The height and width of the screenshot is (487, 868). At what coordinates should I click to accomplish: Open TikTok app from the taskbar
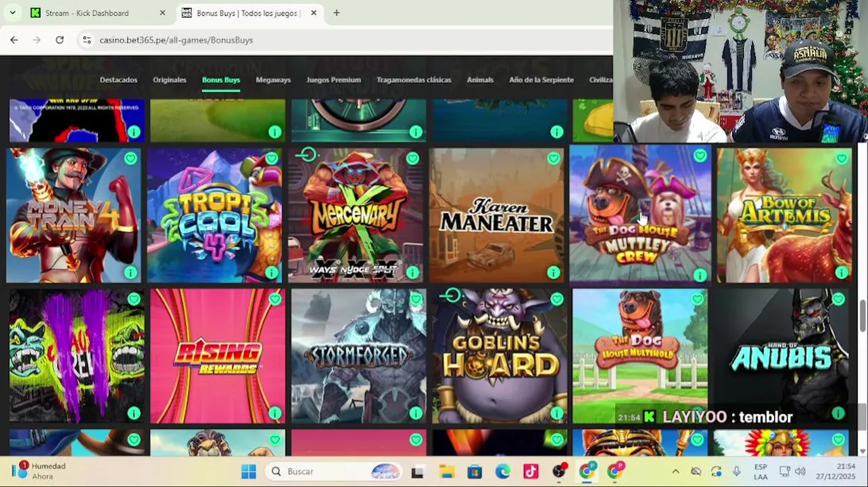pyautogui.click(x=531, y=471)
